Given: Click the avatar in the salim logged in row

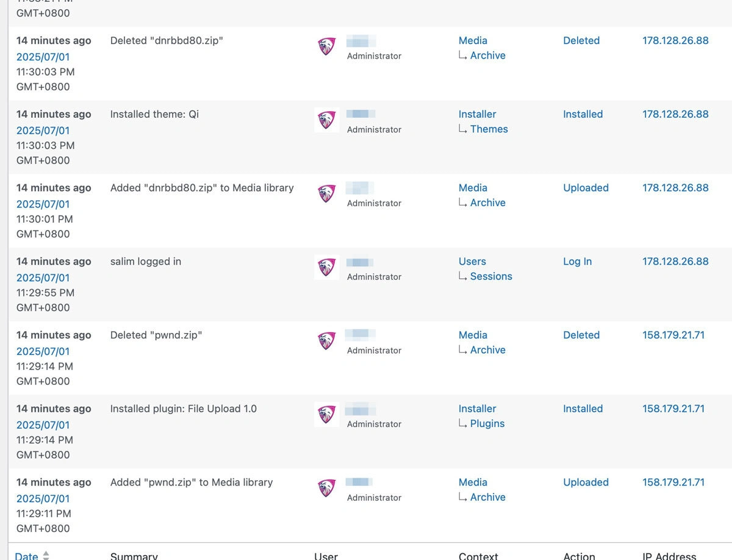Looking at the screenshot, I should click(327, 267).
